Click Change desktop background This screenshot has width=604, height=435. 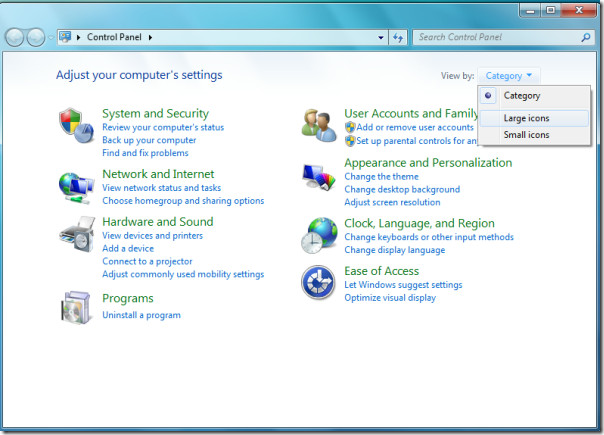click(402, 189)
